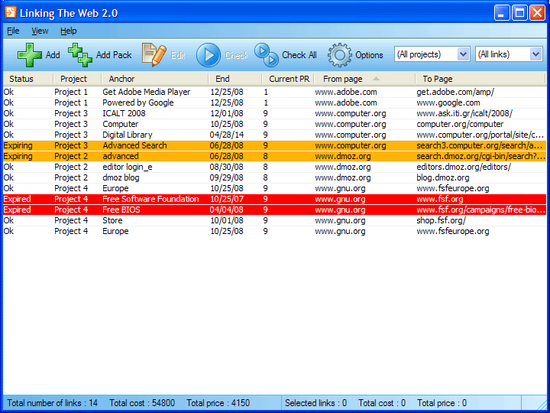Image resolution: width=550 pixels, height=413 pixels.
Task: Click the blue Check play icon
Action: coord(208,55)
